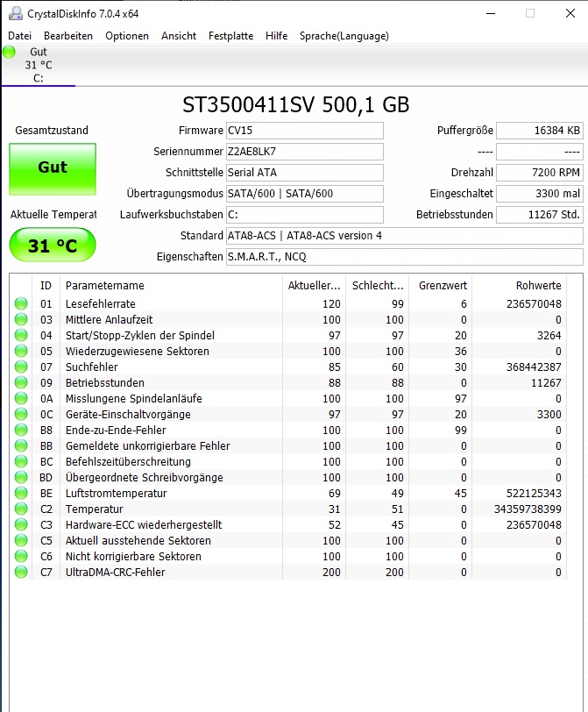Viewport: 588px width, 712px height.
Task: Click the status orb for Temperatur row C2
Action: point(21,509)
